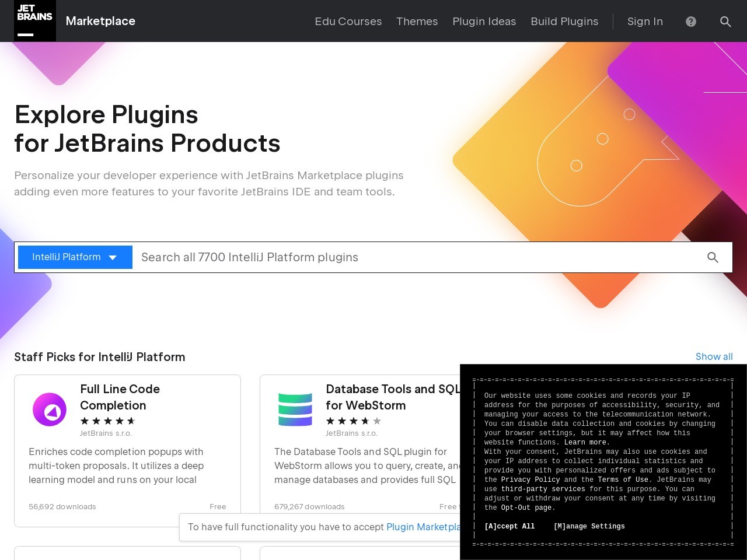Click Sign In in the header
The image size is (747, 560).
pos(645,22)
